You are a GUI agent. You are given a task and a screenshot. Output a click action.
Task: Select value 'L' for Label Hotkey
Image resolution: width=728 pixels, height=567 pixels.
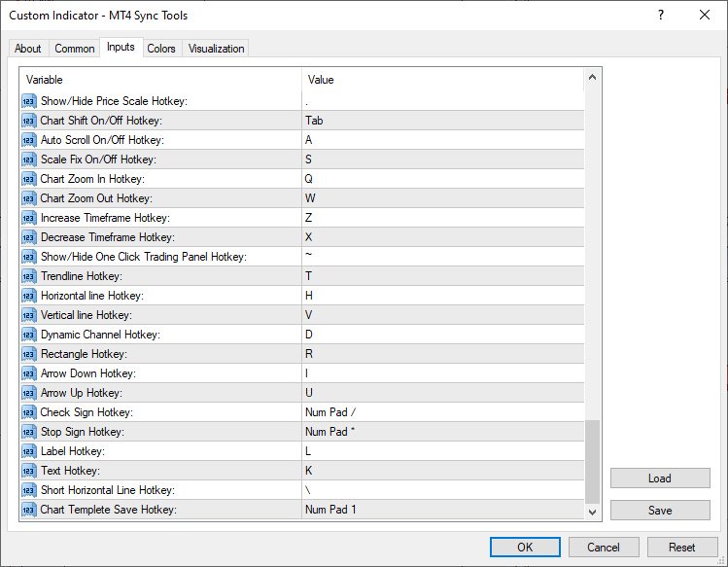point(308,451)
